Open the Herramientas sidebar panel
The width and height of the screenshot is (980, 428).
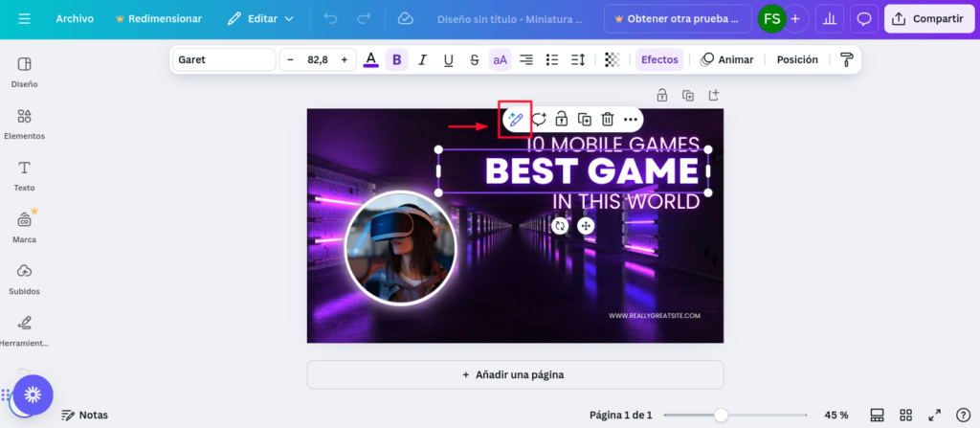[x=24, y=332]
